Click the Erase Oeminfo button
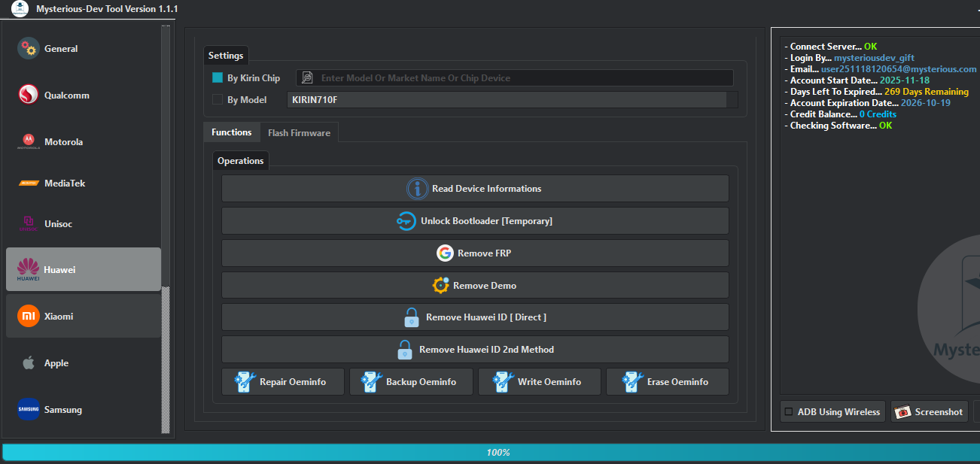This screenshot has width=980, height=464. tap(667, 381)
